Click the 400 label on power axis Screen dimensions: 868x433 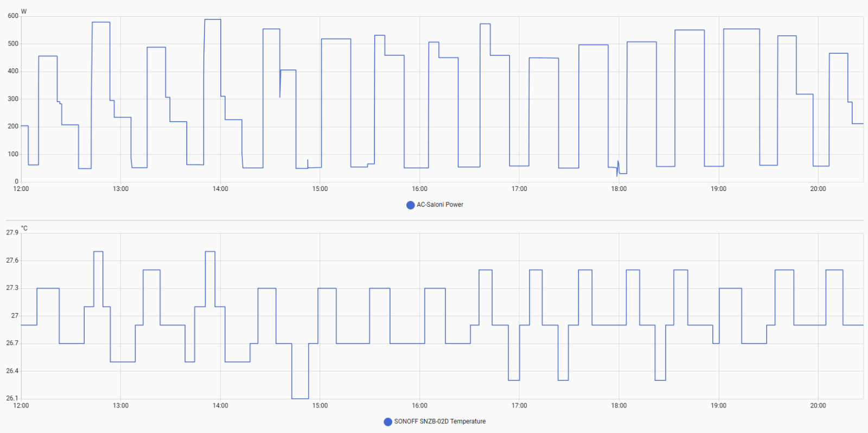click(13, 71)
